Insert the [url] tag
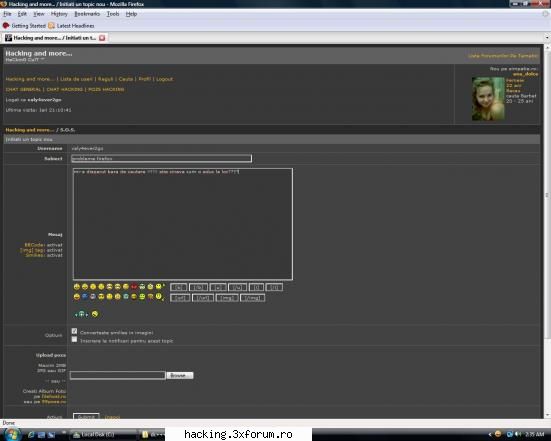This screenshot has width=551, height=441. pyautogui.click(x=180, y=298)
